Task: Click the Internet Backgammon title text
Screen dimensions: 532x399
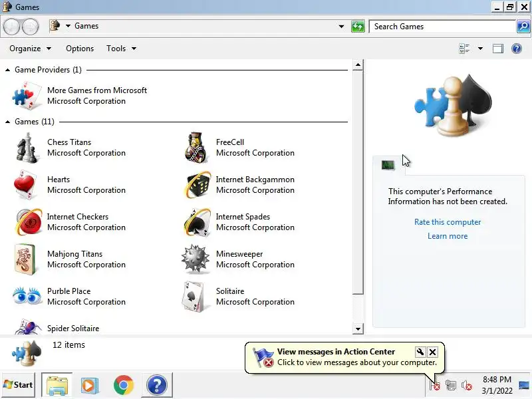Action: (x=255, y=180)
